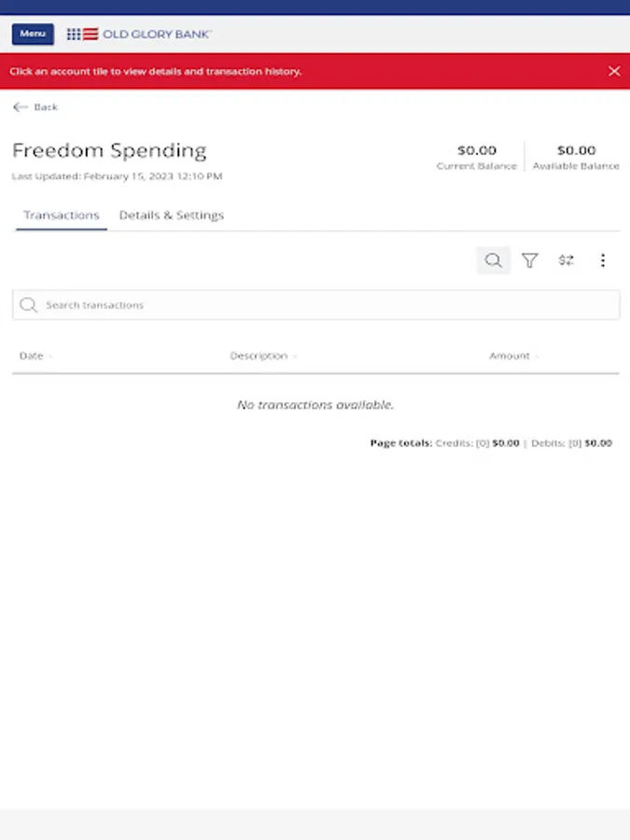630x840 pixels.
Task: Sort transactions by Amount column
Action: click(x=510, y=356)
